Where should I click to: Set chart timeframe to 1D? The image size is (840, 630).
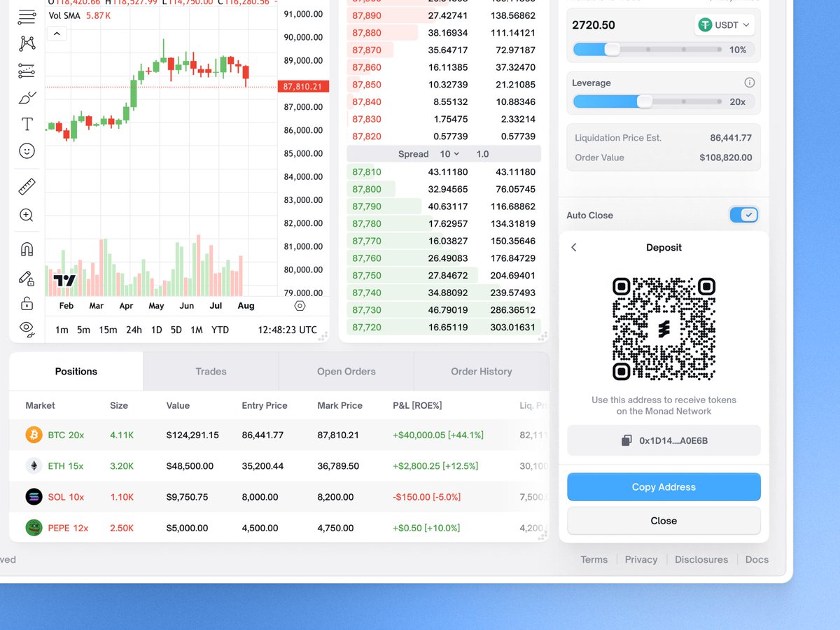[x=157, y=330]
